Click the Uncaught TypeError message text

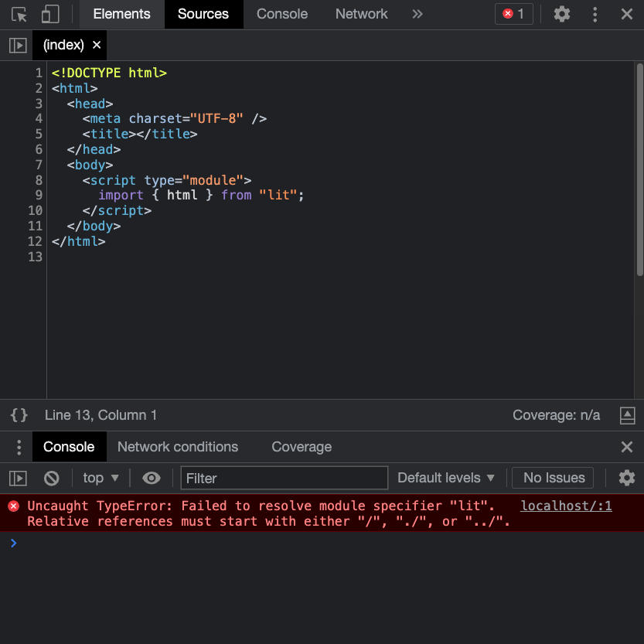tap(268, 513)
